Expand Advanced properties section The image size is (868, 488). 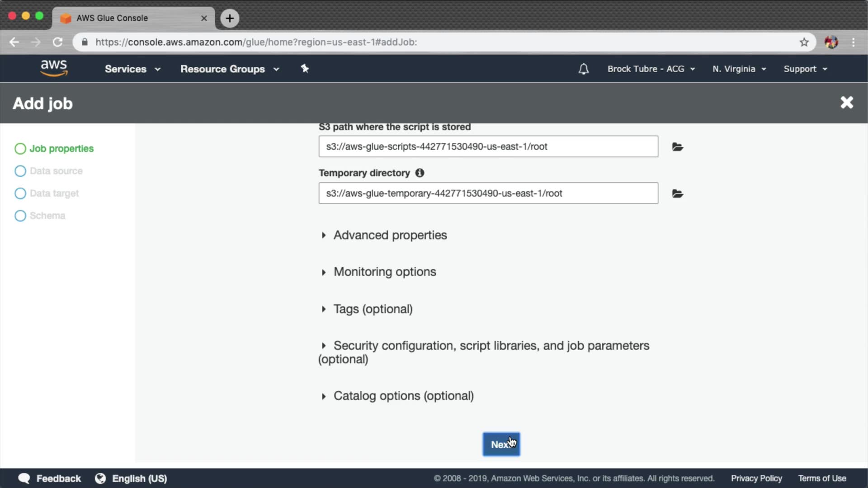point(389,235)
